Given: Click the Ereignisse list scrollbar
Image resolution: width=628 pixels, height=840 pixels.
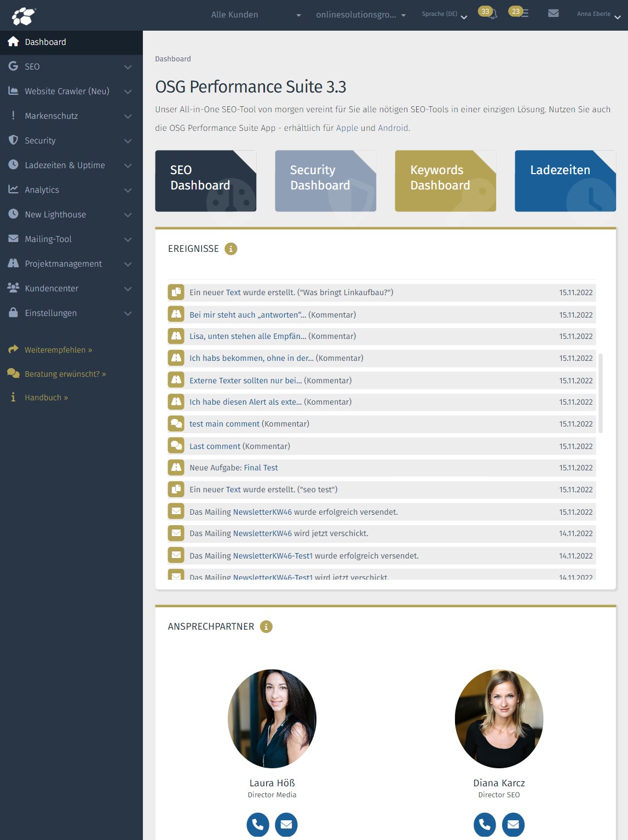Looking at the screenshot, I should [x=601, y=393].
